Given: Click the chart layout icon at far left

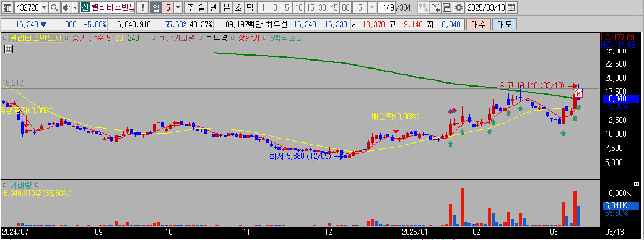Looking at the screenshot, I should coord(8,7).
